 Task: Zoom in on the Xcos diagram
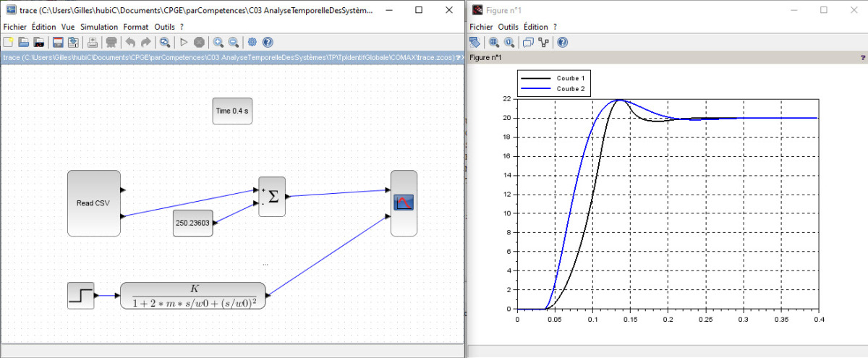coord(218,43)
